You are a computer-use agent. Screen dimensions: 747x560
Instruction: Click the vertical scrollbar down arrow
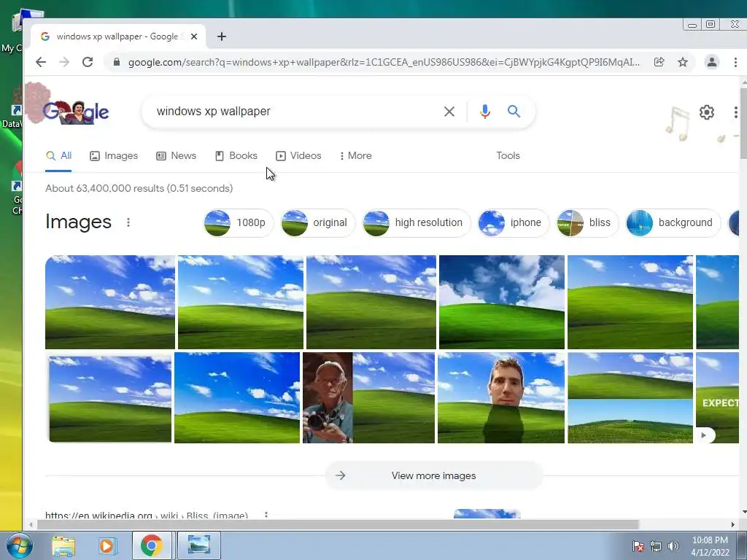tap(743, 513)
